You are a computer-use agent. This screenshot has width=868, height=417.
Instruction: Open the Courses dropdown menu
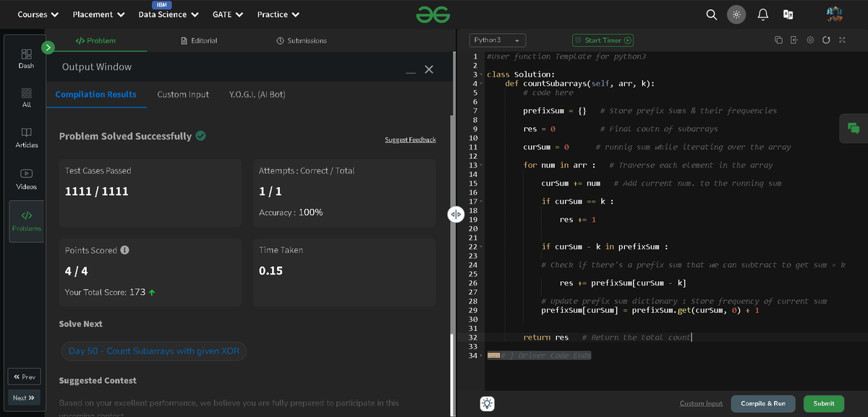point(38,14)
